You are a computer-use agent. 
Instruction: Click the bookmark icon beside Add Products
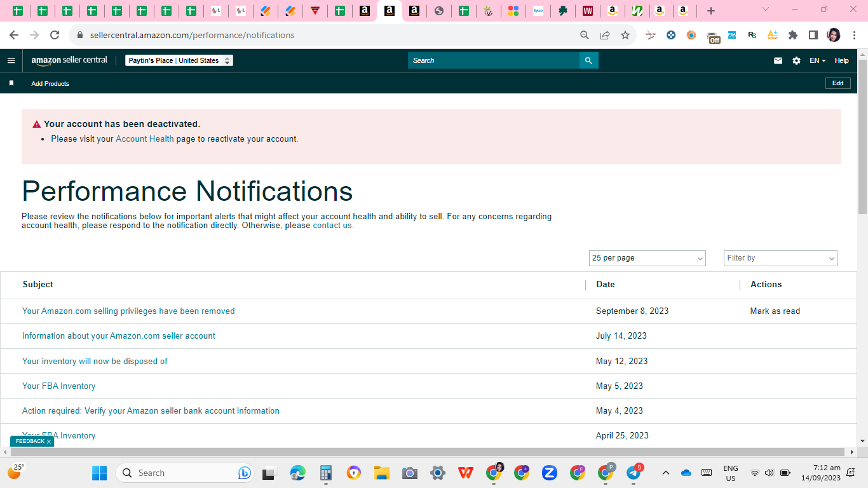pyautogui.click(x=11, y=83)
